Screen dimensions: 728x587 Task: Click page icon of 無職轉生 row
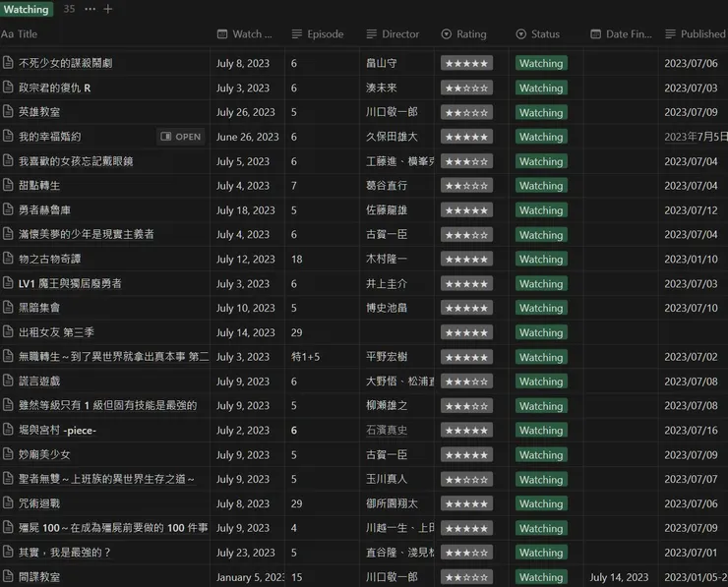tap(8, 356)
